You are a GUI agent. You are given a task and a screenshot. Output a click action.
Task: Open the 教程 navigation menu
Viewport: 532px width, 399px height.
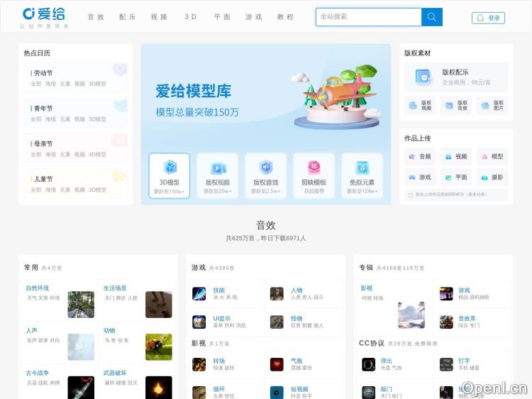(x=285, y=17)
